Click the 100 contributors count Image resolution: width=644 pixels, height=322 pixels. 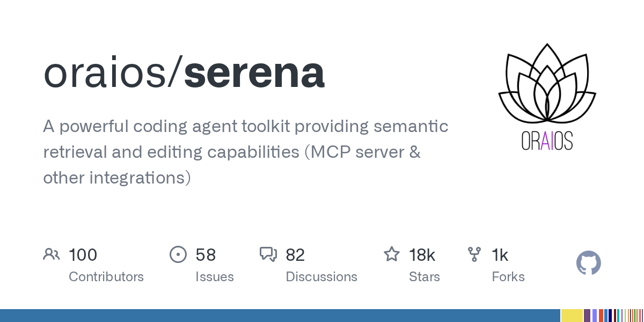(x=83, y=254)
